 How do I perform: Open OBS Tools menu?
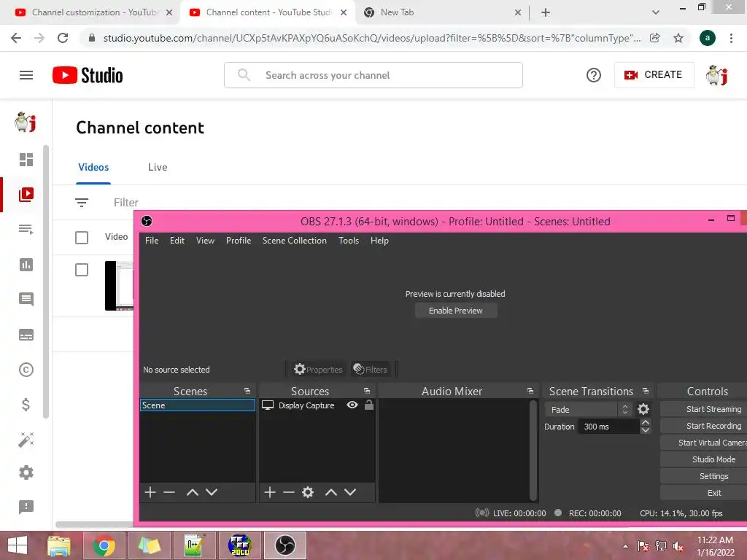[x=349, y=241]
